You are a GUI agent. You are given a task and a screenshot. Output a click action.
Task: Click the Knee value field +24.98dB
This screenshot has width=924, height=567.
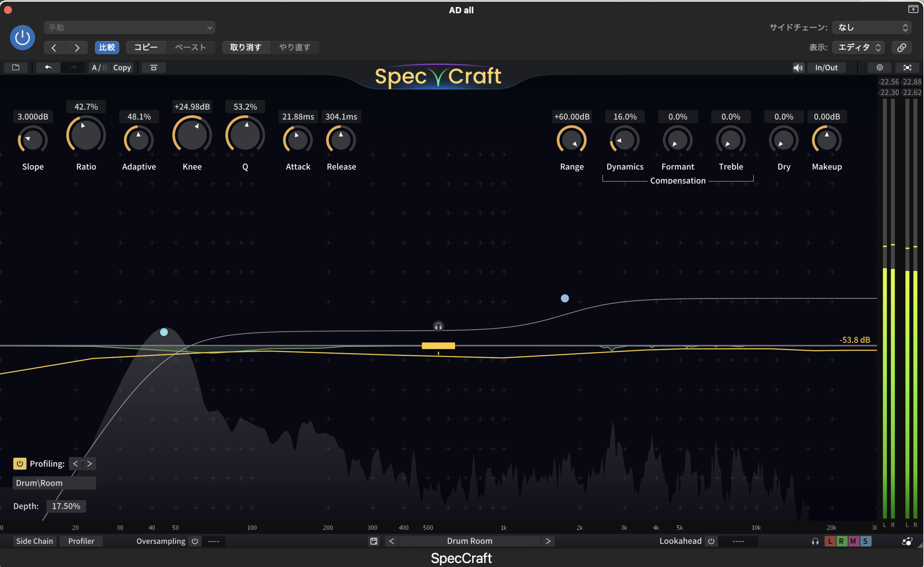tap(192, 106)
